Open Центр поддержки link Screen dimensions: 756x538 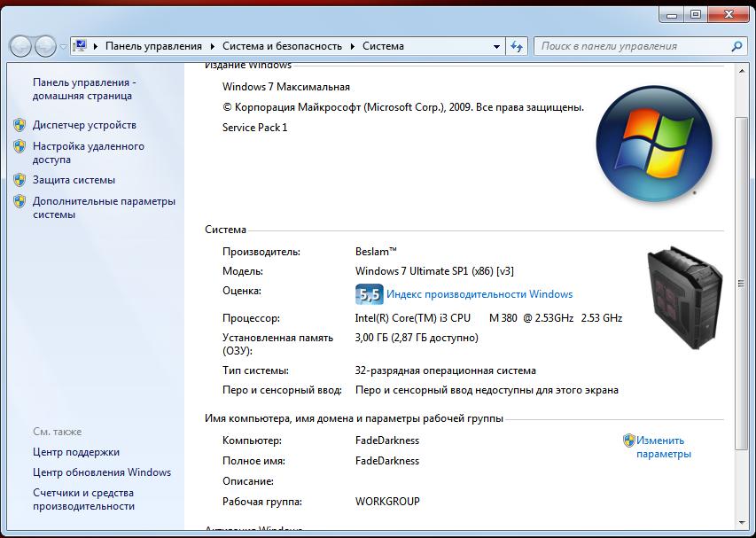(76, 452)
